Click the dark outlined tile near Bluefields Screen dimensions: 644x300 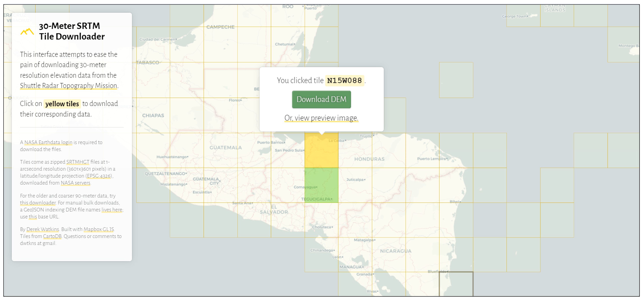[456, 284]
